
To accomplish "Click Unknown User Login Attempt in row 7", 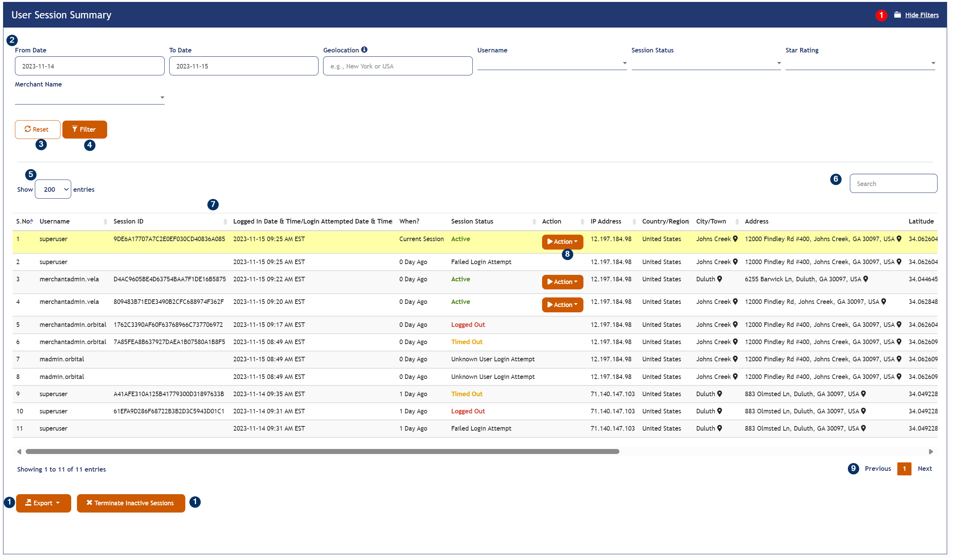I will coord(493,359).
